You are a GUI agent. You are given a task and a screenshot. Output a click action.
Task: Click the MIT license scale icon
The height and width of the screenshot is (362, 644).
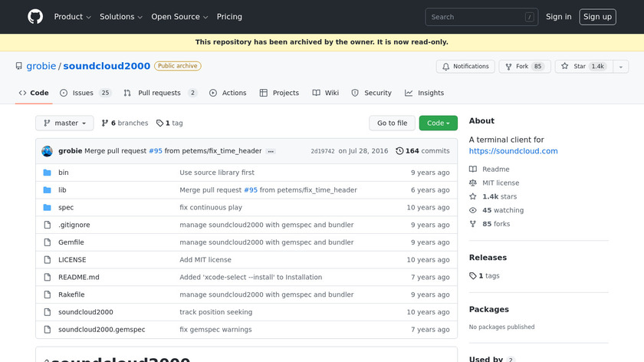(473, 183)
